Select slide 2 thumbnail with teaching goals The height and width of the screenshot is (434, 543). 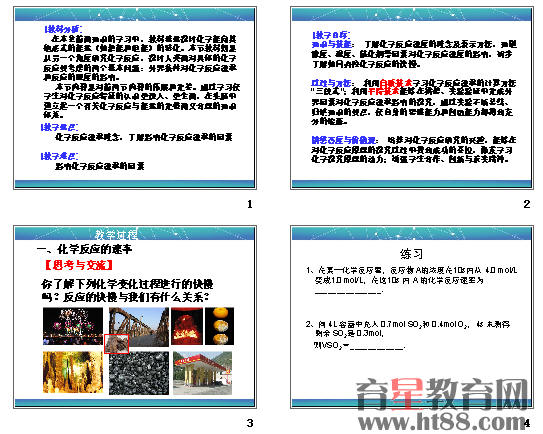point(412,98)
